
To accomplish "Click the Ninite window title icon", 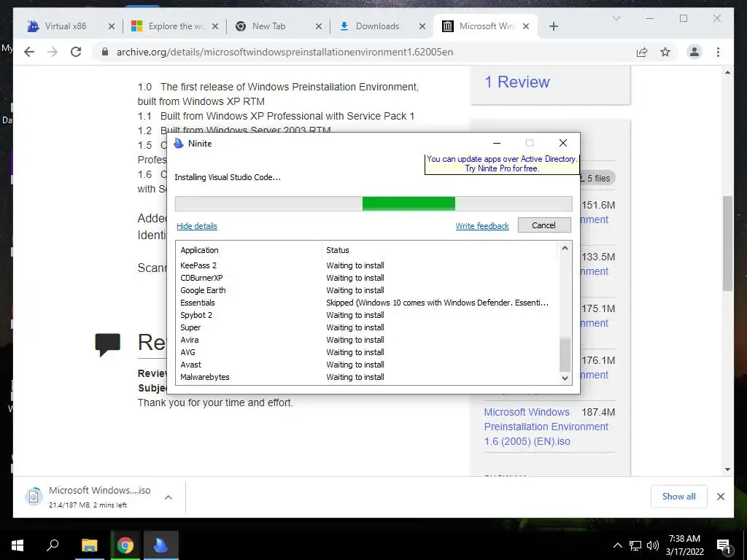I will [179, 144].
